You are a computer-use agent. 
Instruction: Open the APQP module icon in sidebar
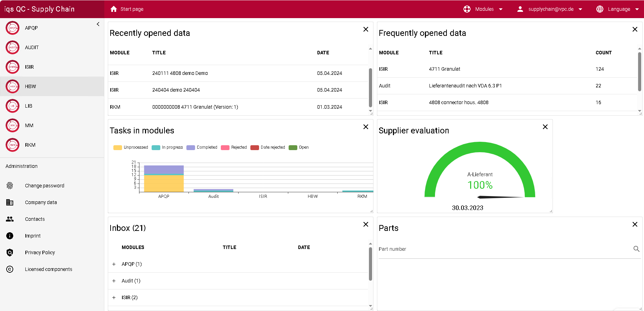13,28
